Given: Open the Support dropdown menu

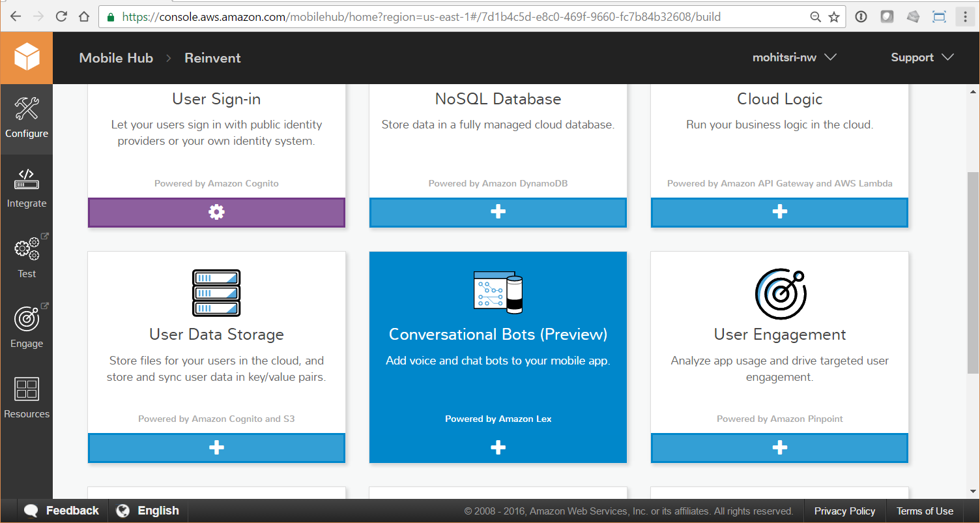Looking at the screenshot, I should coord(921,57).
